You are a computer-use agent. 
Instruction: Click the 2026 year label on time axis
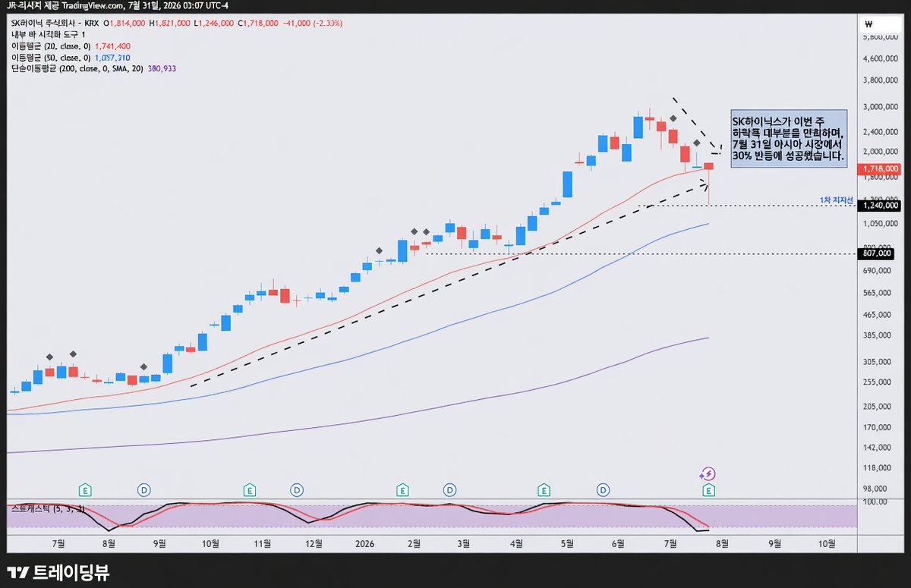[x=365, y=544]
